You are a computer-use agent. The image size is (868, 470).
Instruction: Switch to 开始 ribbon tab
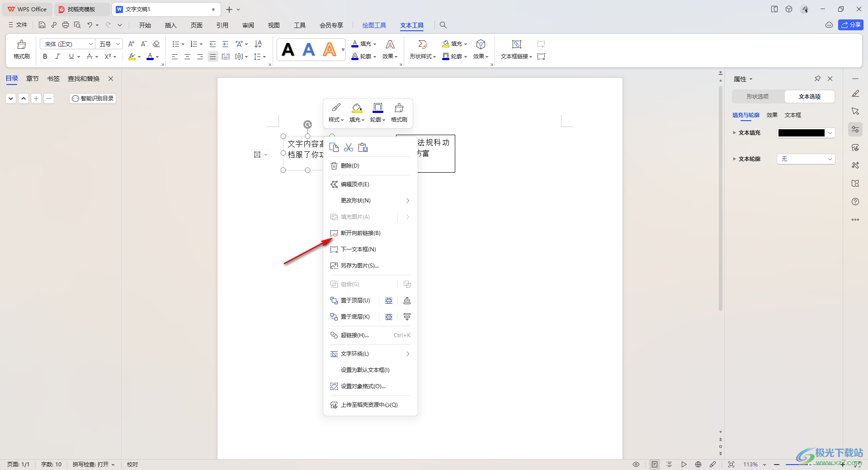[145, 25]
